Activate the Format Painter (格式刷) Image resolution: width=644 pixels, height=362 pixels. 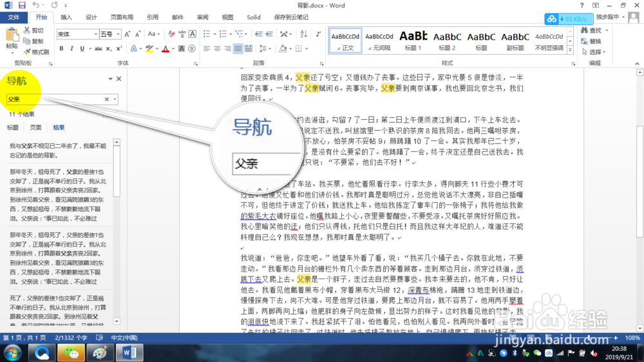click(x=36, y=52)
